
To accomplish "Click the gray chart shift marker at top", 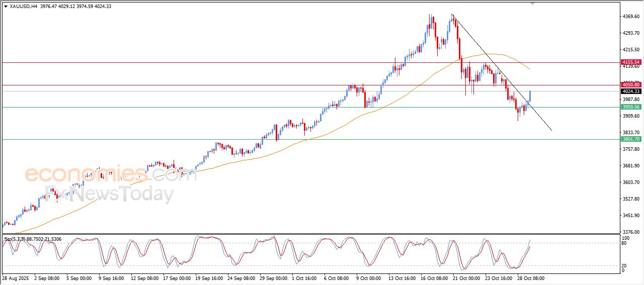I will click(533, 4).
